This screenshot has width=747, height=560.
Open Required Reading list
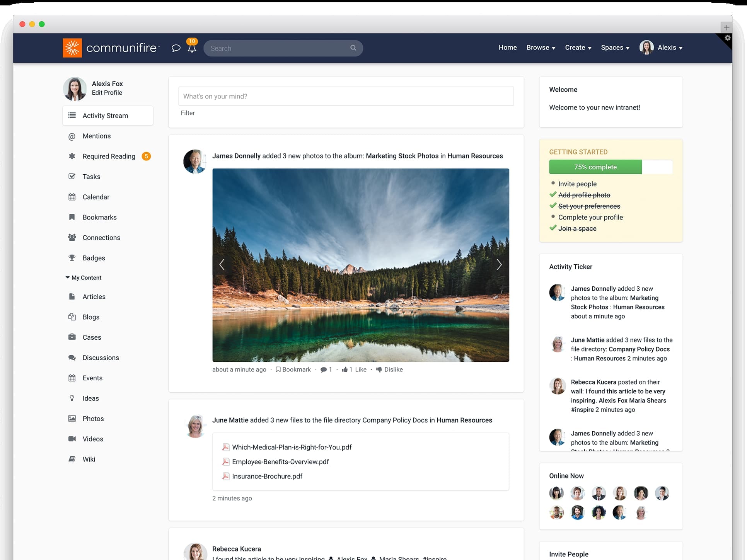[x=109, y=156]
